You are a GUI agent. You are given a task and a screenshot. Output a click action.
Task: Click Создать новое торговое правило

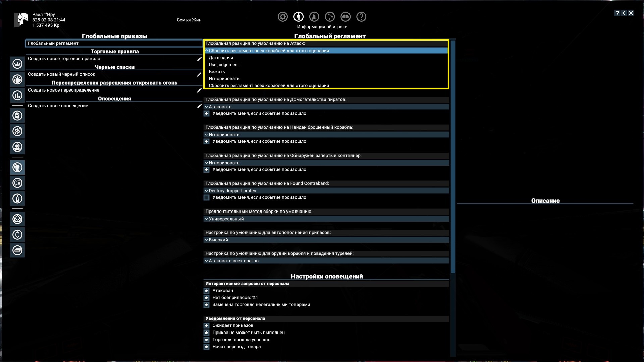(64, 59)
